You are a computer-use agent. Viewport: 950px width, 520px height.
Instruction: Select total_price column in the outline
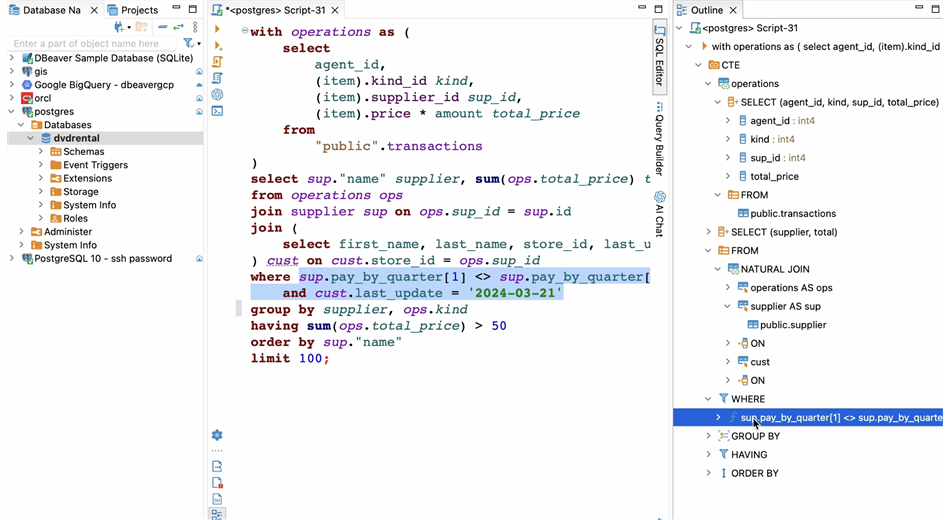(x=774, y=176)
